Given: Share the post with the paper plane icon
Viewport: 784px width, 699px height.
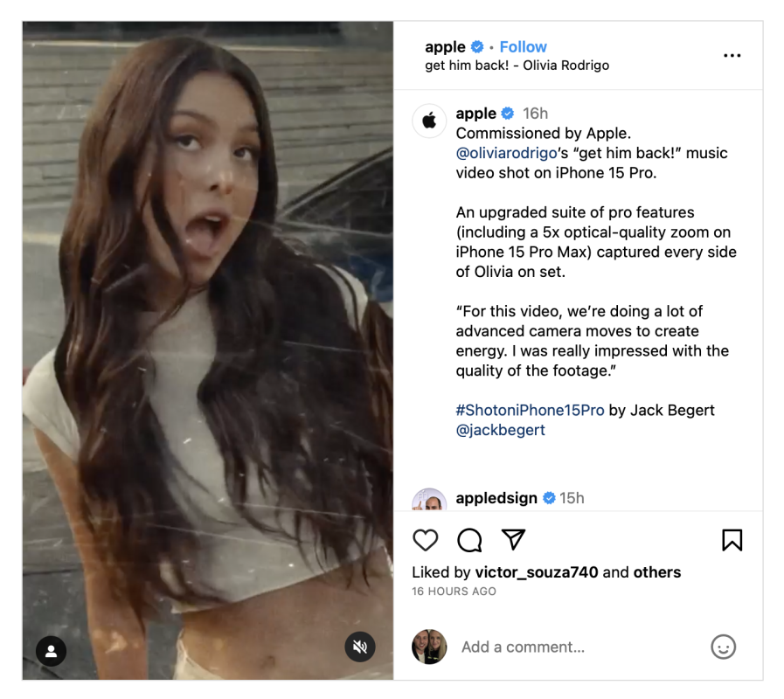Looking at the screenshot, I should coord(514,540).
